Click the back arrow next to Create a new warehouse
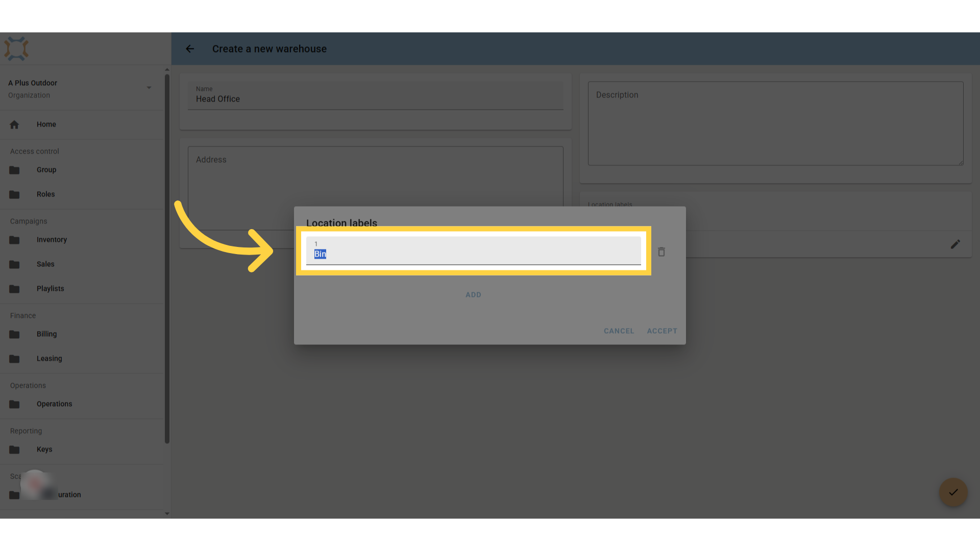 [190, 49]
